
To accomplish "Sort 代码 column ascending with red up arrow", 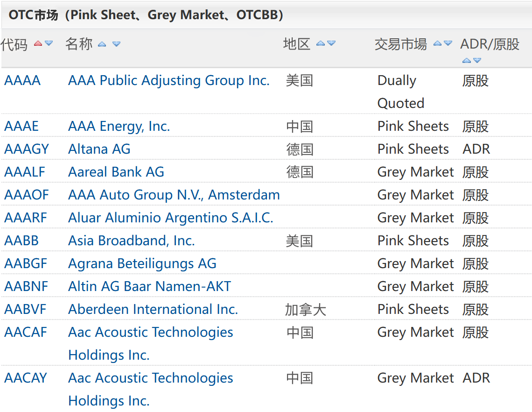I will click(x=38, y=43).
